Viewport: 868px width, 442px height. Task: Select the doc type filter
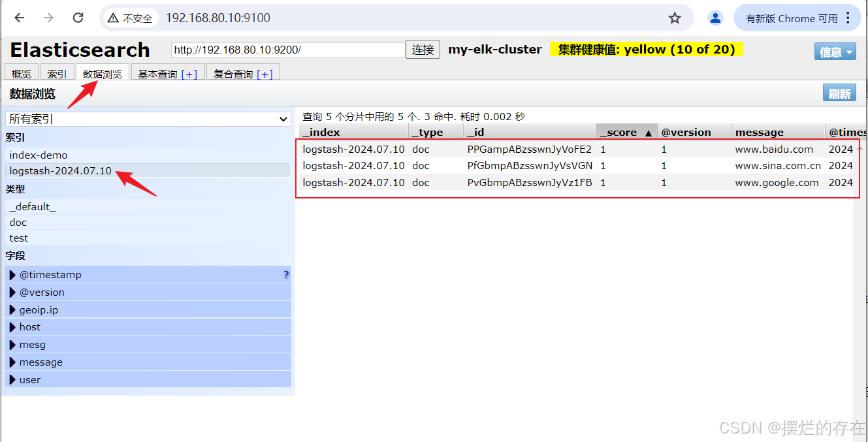click(148, 223)
